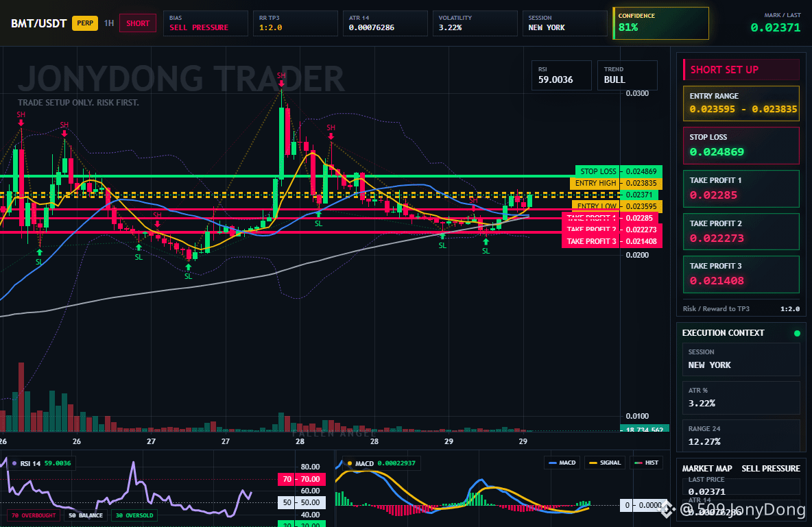This screenshot has width=812, height=527.
Task: Click the red SHORT direction badge
Action: [x=138, y=23]
